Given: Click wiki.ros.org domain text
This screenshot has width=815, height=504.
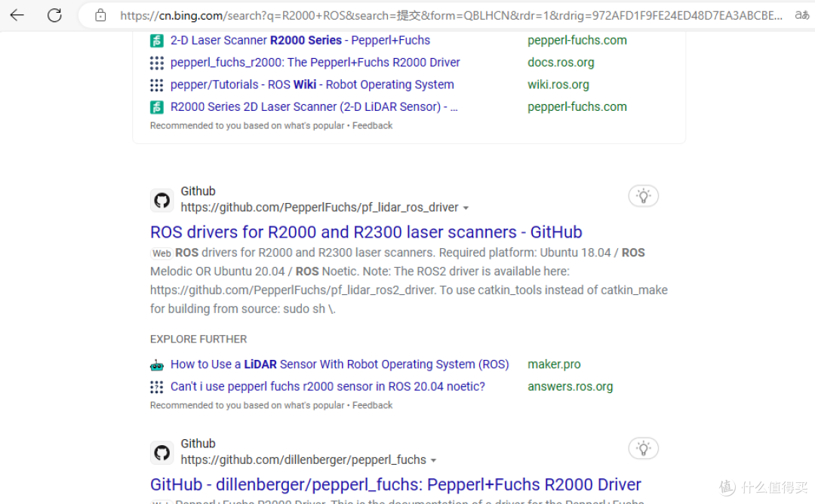Looking at the screenshot, I should click(x=558, y=85).
